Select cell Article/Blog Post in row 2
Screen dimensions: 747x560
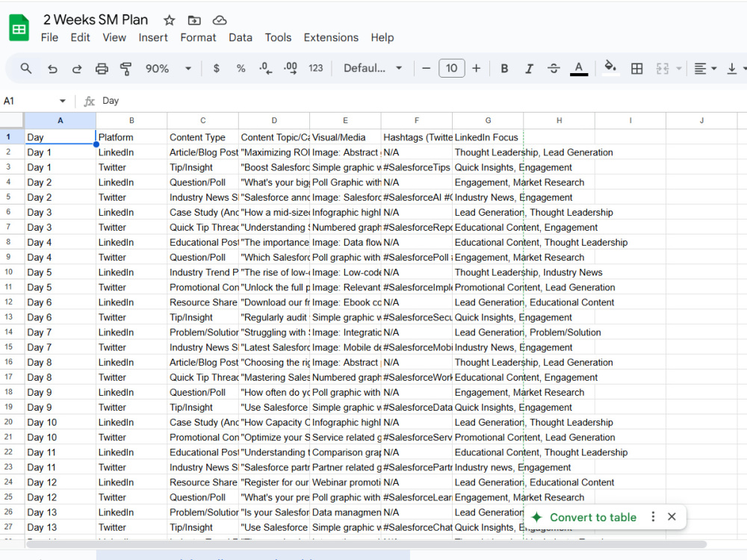pyautogui.click(x=203, y=152)
